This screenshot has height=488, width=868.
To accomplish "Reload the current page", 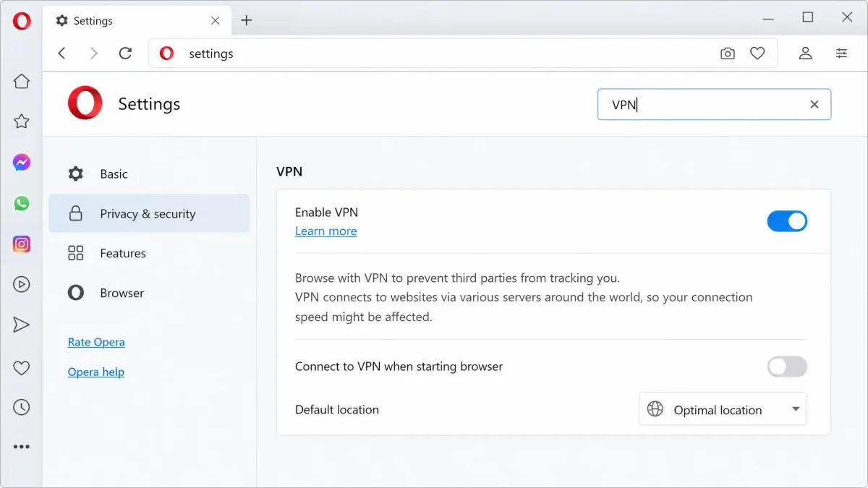I will [125, 53].
